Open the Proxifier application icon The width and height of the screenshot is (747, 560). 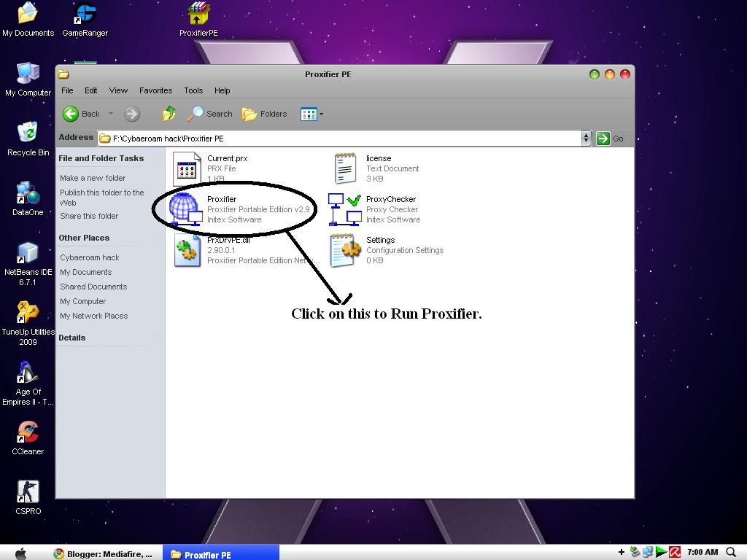click(x=186, y=209)
